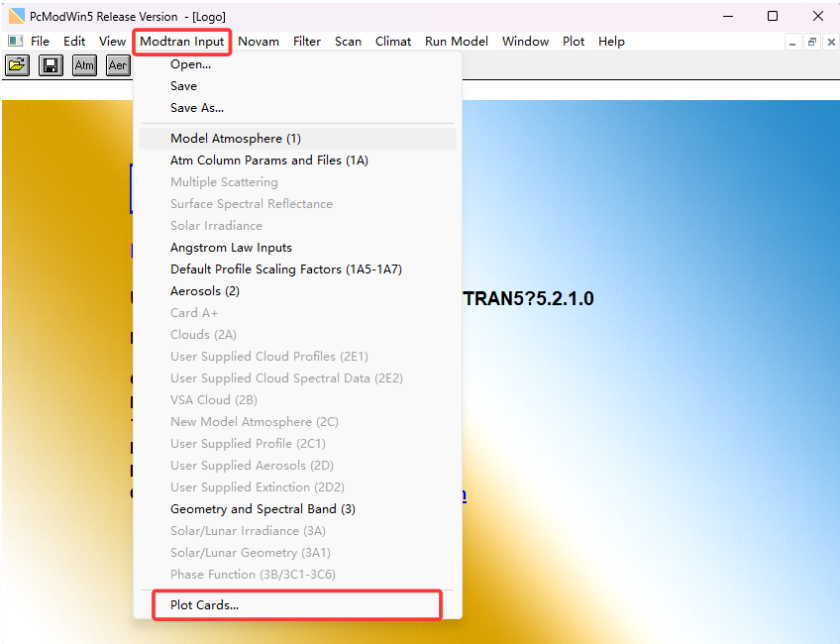This screenshot has width=840, height=644.
Task: Click the Open file toolbar icon
Action: point(17,65)
